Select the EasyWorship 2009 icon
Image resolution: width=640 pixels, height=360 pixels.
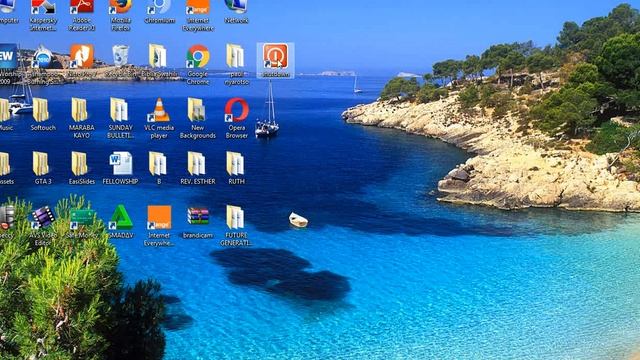point(6,64)
